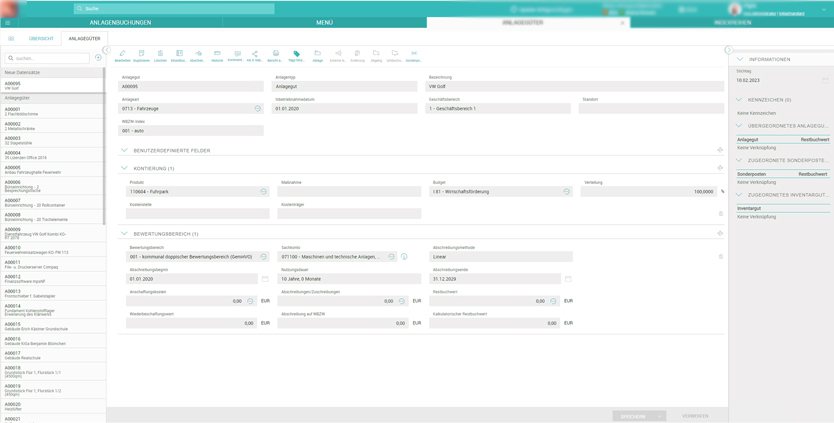Screen dimensions: 834x423
Task: Click the Duplizieren toolbar icon
Action: pyautogui.click(x=141, y=54)
